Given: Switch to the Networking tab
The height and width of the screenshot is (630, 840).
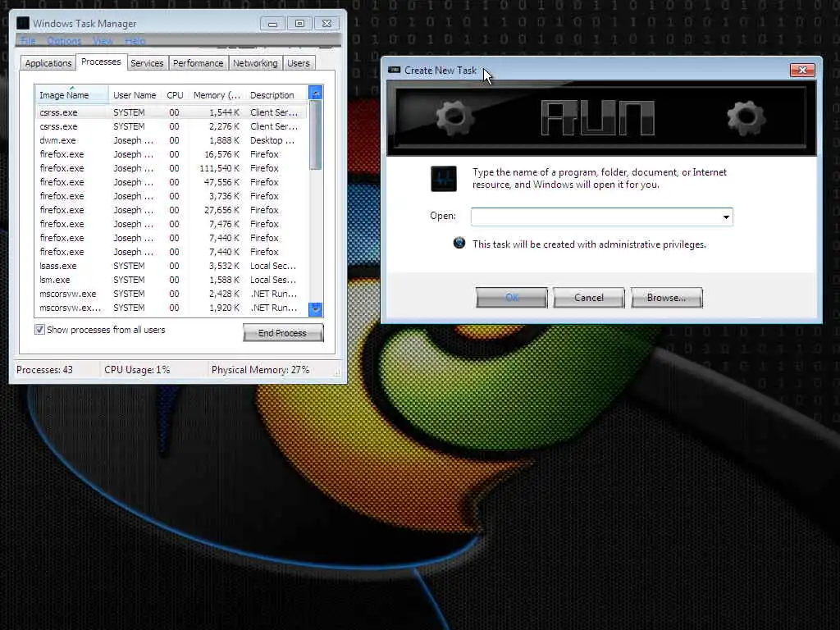Looking at the screenshot, I should [256, 63].
